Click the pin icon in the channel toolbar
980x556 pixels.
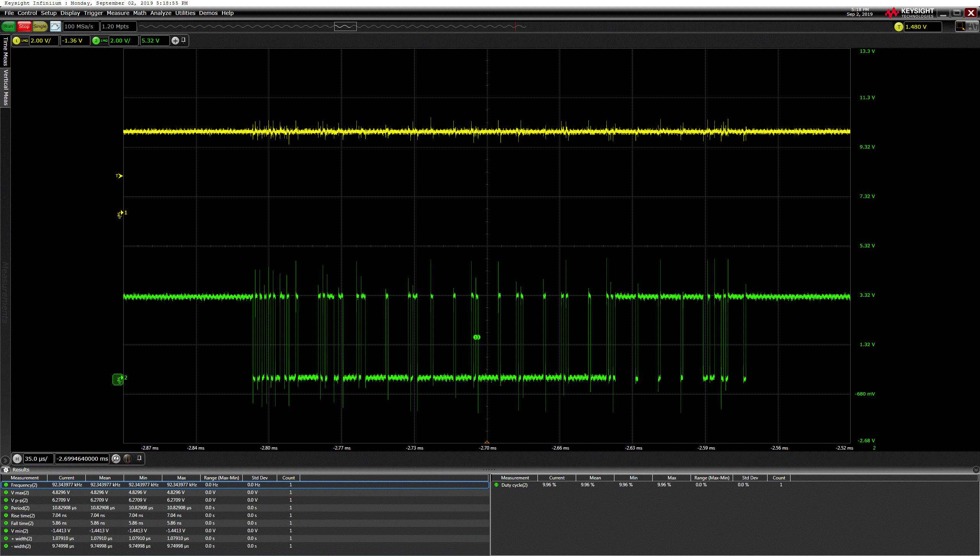[184, 40]
